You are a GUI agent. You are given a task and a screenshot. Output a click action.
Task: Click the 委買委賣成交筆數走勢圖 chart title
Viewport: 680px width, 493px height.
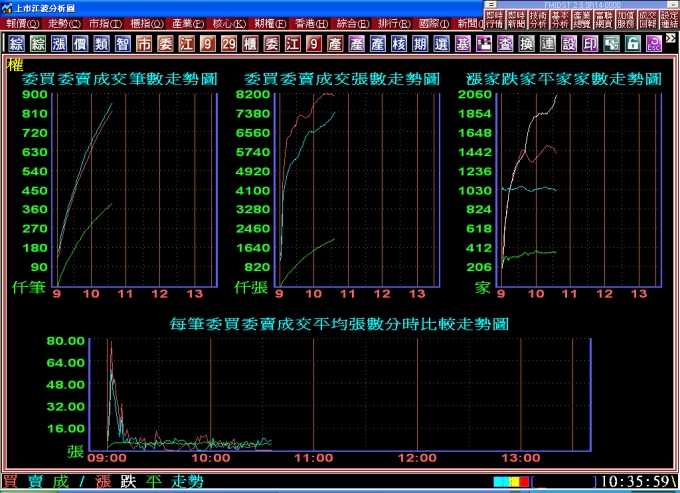120,79
